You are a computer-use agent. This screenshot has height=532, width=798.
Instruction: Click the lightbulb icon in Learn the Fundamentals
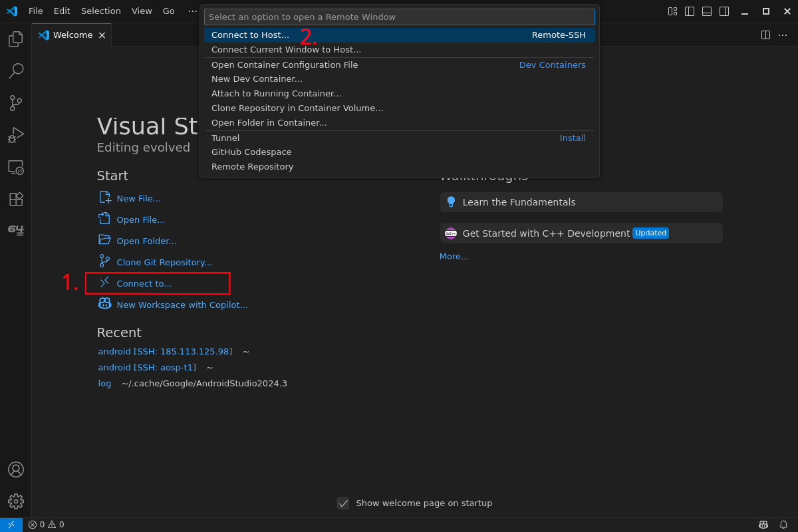[x=451, y=201]
